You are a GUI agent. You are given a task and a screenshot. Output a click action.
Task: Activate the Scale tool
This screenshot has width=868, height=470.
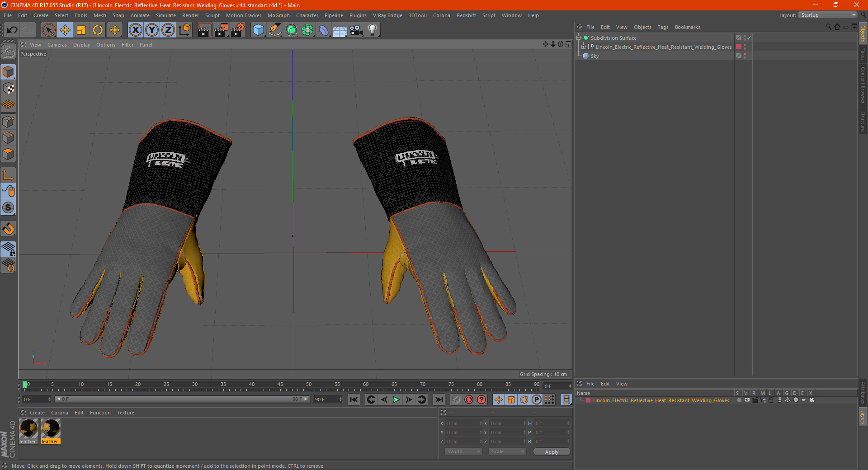click(81, 30)
